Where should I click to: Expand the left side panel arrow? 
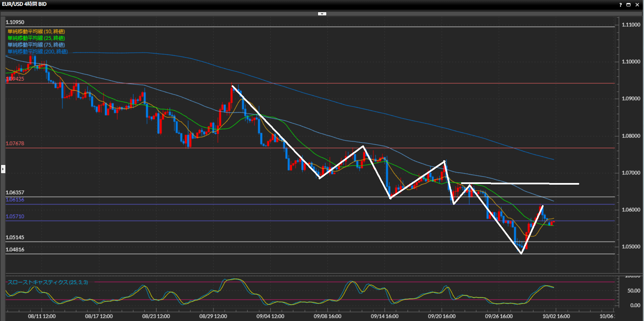(x=3, y=169)
